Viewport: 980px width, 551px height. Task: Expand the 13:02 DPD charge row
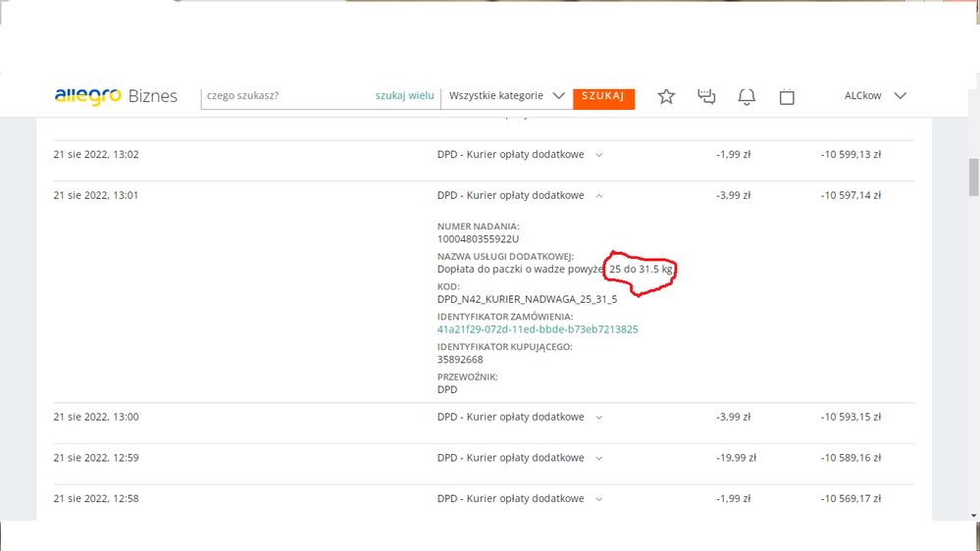pyautogui.click(x=599, y=155)
